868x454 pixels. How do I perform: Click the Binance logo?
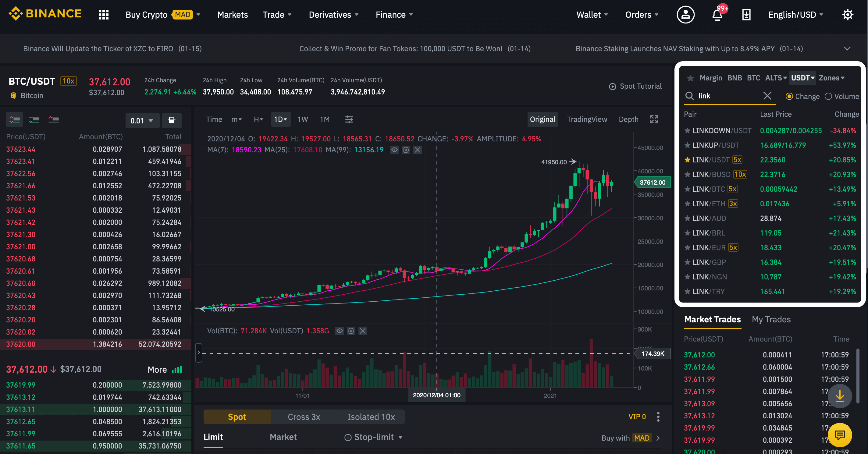(45, 14)
